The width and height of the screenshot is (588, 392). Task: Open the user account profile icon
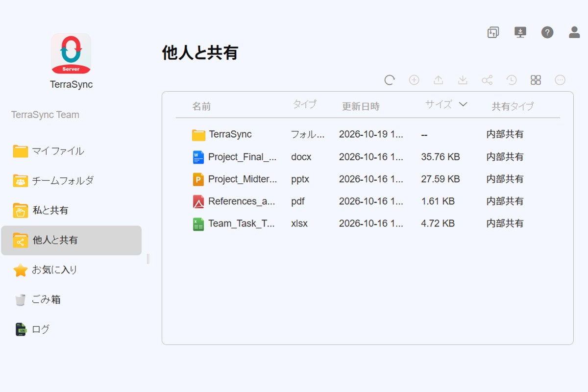click(x=574, y=32)
